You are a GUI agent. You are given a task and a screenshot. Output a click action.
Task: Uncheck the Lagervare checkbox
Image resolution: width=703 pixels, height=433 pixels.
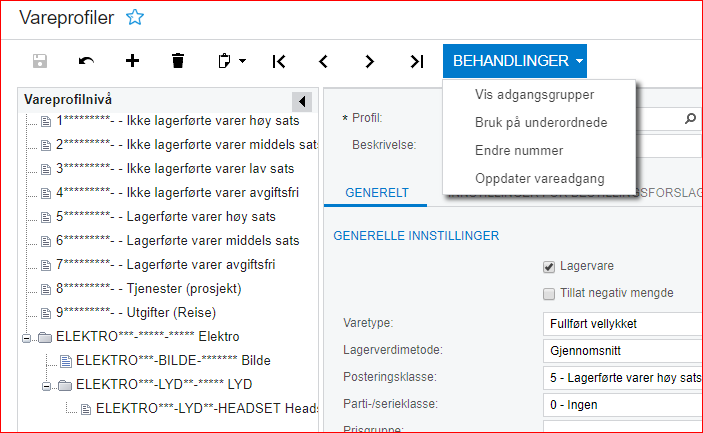coord(548,267)
